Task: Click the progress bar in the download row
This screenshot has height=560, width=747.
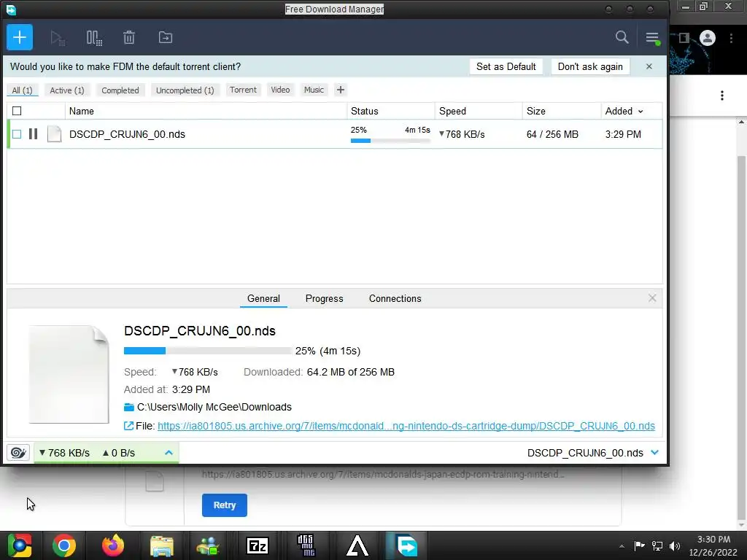Action: tap(390, 141)
